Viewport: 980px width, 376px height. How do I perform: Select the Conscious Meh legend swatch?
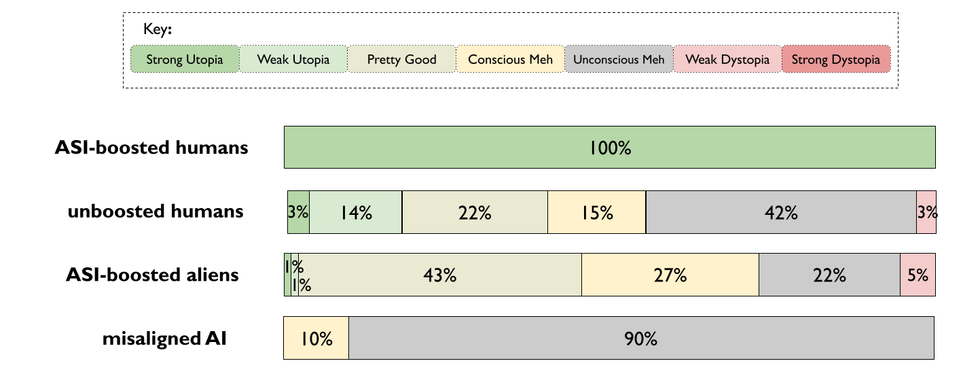click(511, 59)
